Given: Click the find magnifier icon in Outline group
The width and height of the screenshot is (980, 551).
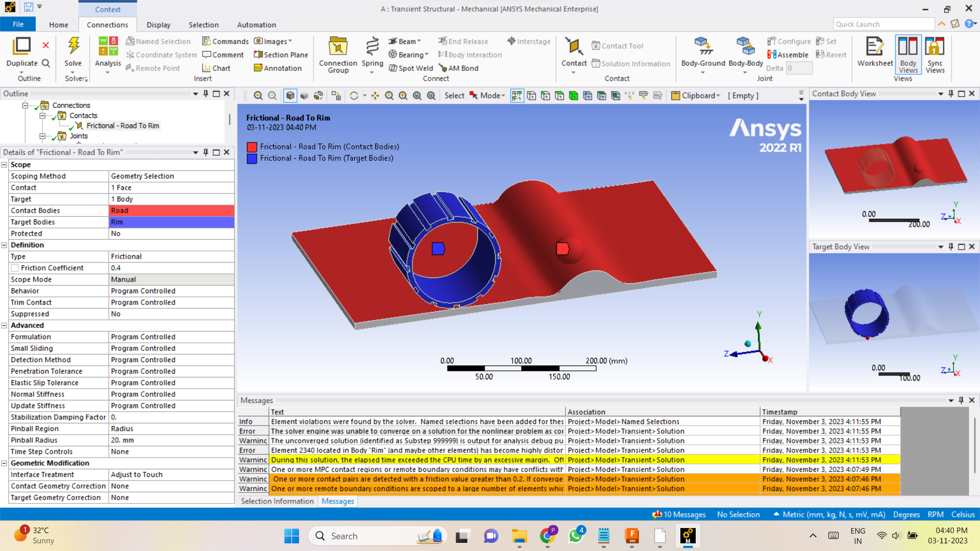Looking at the screenshot, I should 46,63.
